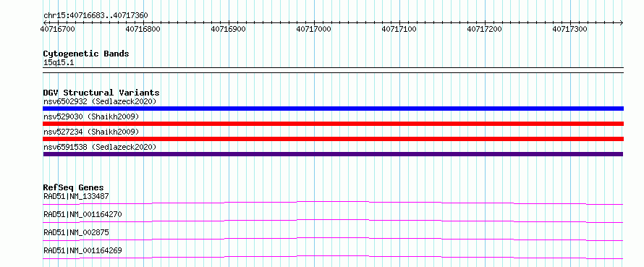Screen dimensions: 644x267
Task: Click the Cytogenetic Bands track heading
Action: click(86, 54)
